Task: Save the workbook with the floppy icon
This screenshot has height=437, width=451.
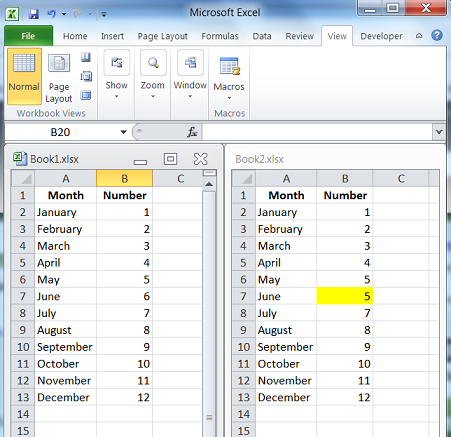Action: (x=34, y=14)
